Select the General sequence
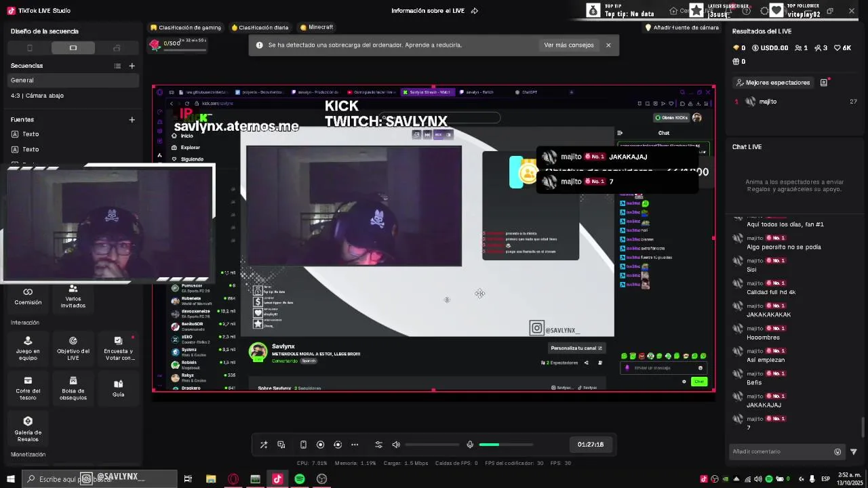 (73, 80)
